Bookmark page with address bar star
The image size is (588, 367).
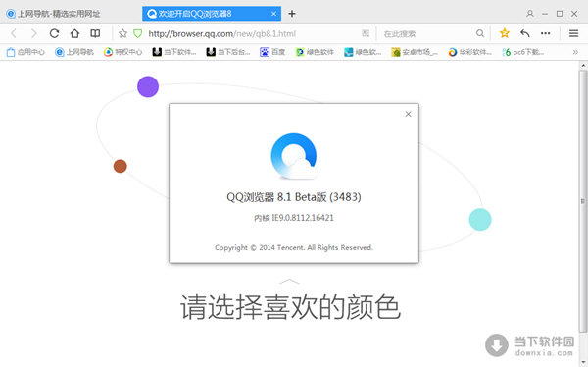pyautogui.click(x=122, y=33)
